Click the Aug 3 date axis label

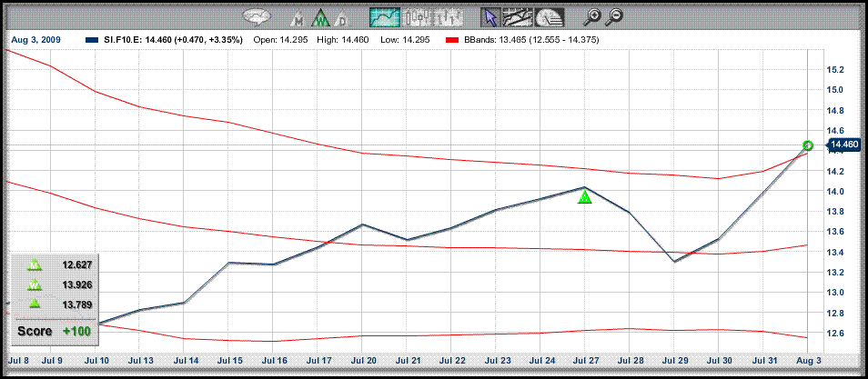[808, 360]
